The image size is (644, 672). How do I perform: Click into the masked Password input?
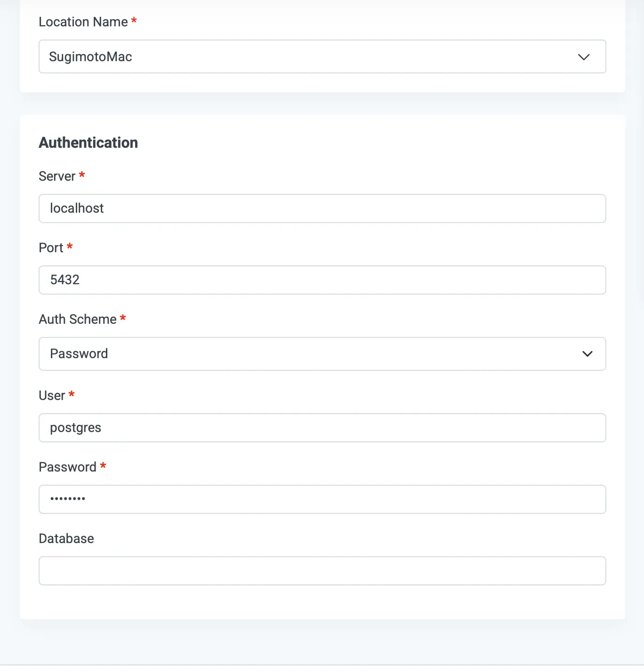[x=322, y=499]
